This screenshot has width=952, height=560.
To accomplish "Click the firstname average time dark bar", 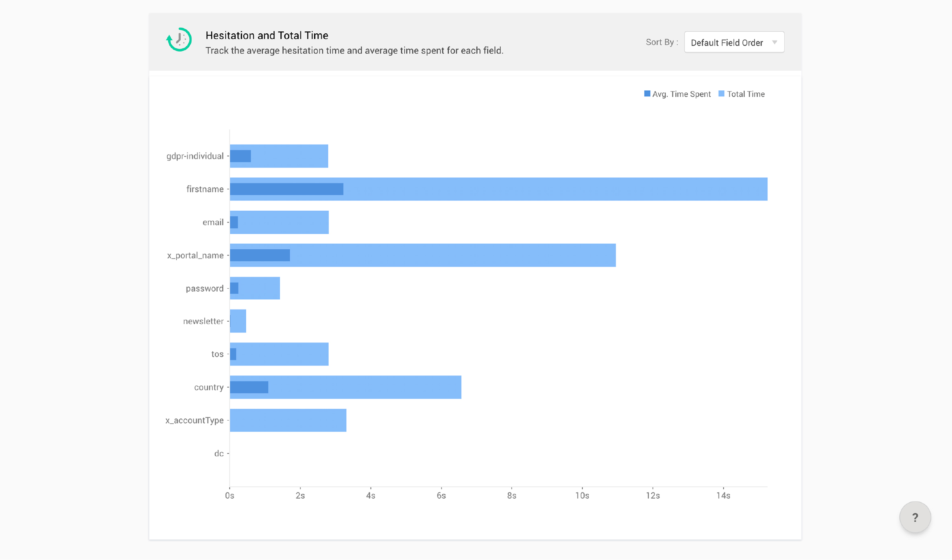I will pos(286,189).
